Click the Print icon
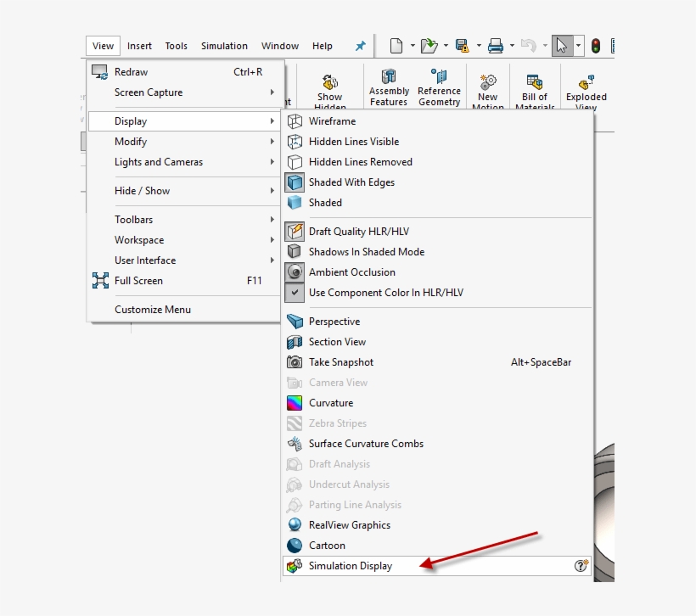The height and width of the screenshot is (616, 696). [496, 46]
